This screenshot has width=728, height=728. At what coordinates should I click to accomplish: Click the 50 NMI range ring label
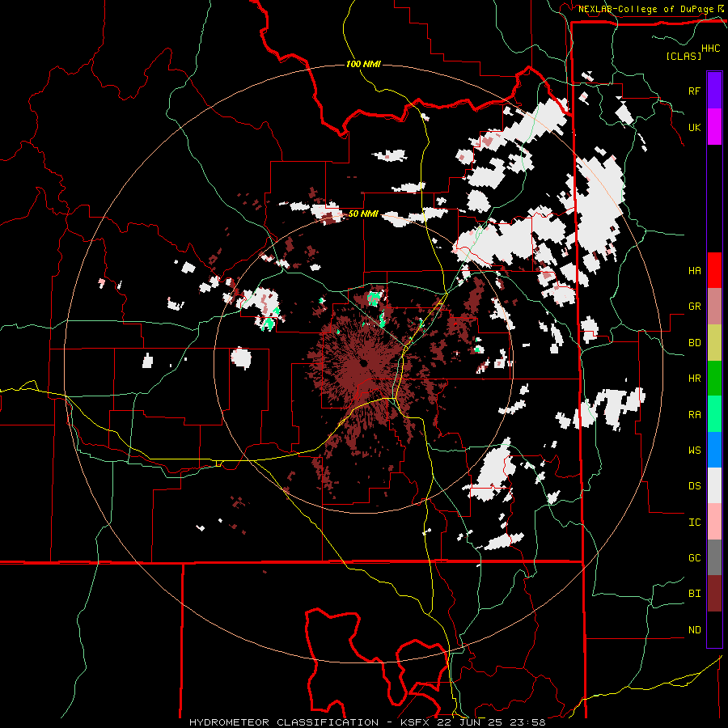coord(363,214)
